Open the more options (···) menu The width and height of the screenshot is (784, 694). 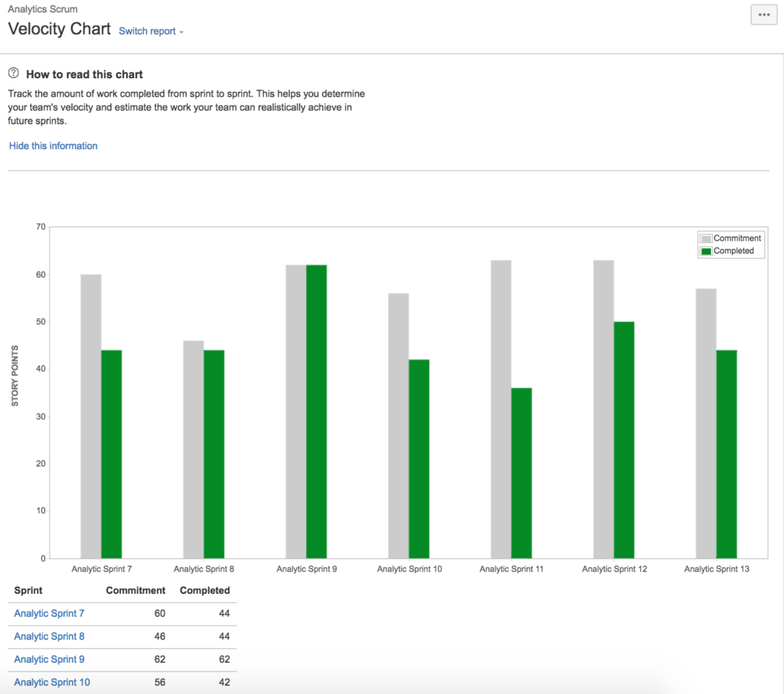[763, 15]
